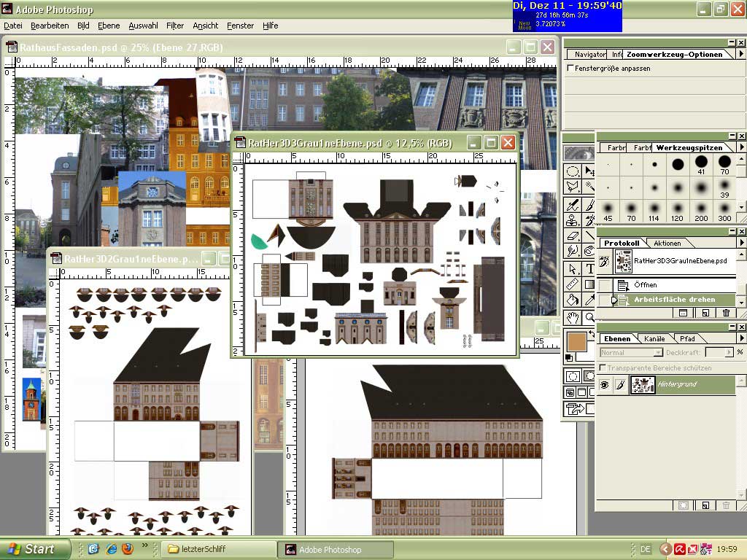The image size is (747, 560).
Task: Switch to Aktionen tab
Action: [667, 243]
